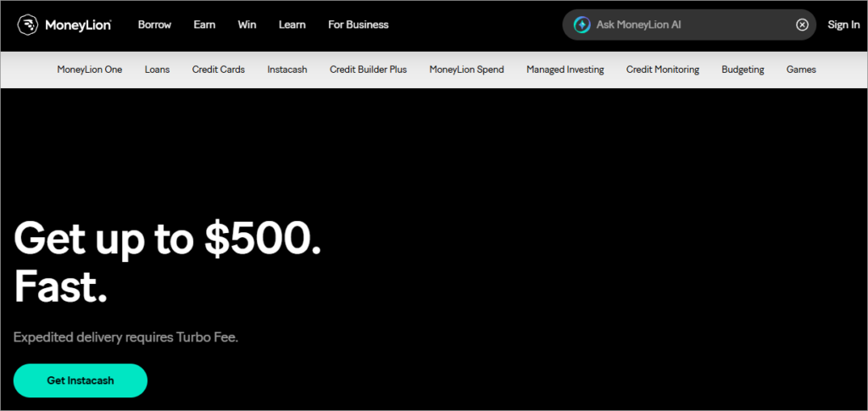Click 'Expedited delivery requires Turbo Fee.' text

[x=125, y=337]
